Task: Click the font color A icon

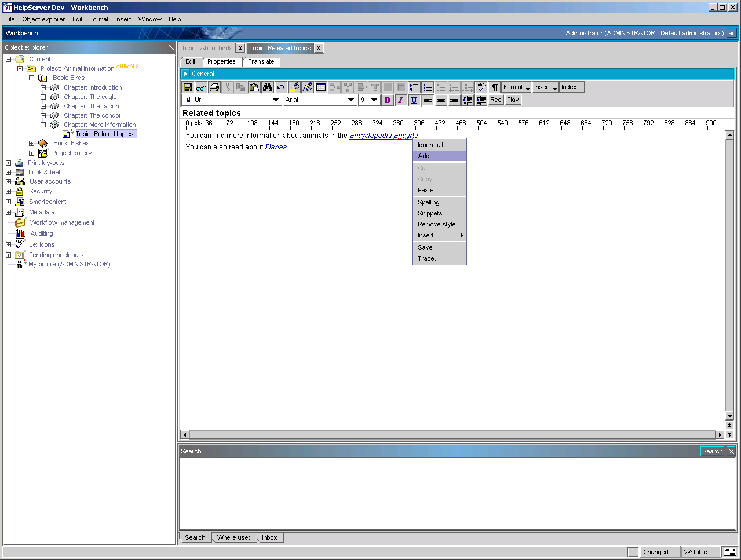Action: point(308,87)
